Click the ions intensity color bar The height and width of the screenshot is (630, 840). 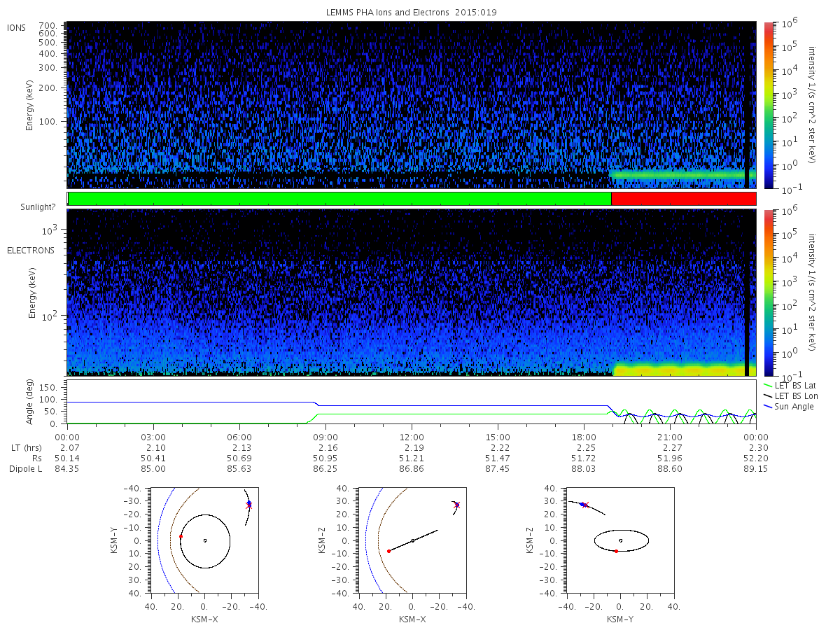(x=768, y=105)
